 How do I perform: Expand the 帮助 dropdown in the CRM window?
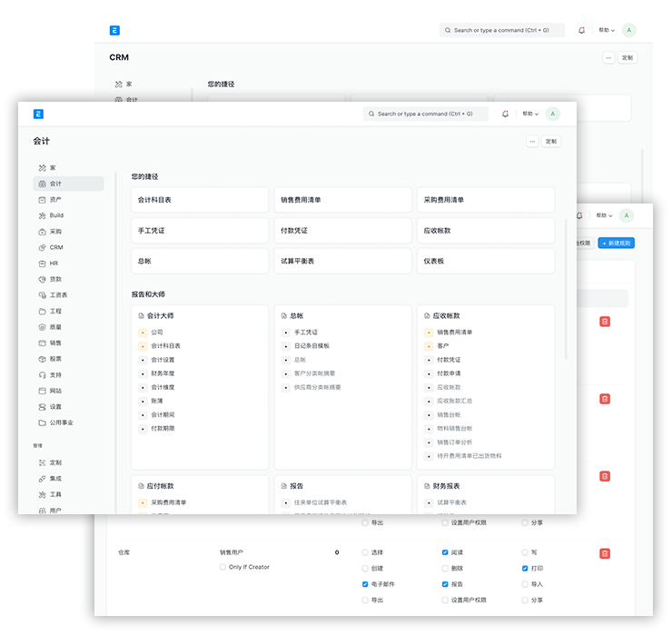click(x=606, y=30)
